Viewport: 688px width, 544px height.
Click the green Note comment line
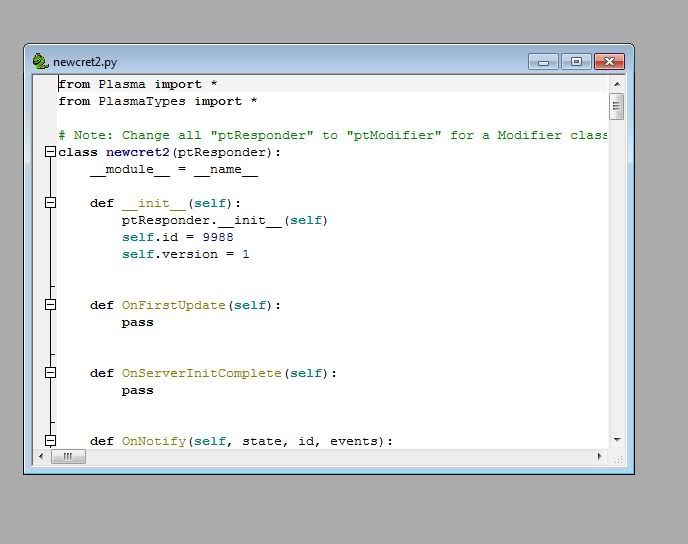(333, 135)
